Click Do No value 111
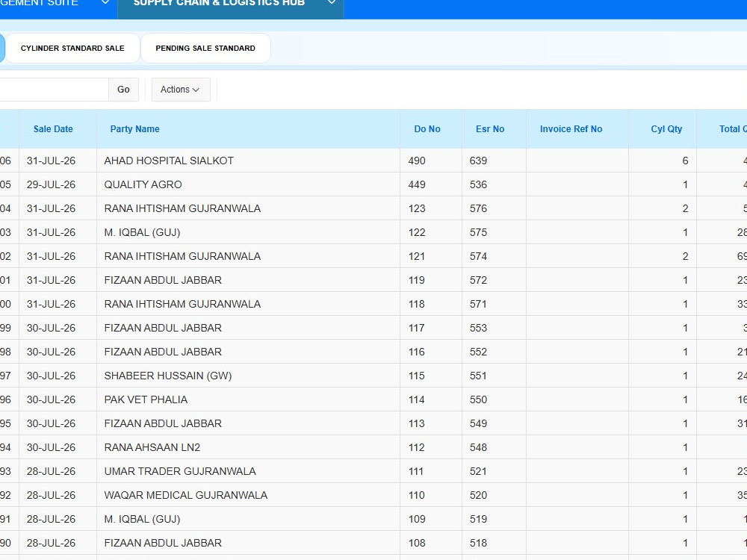 416,471
